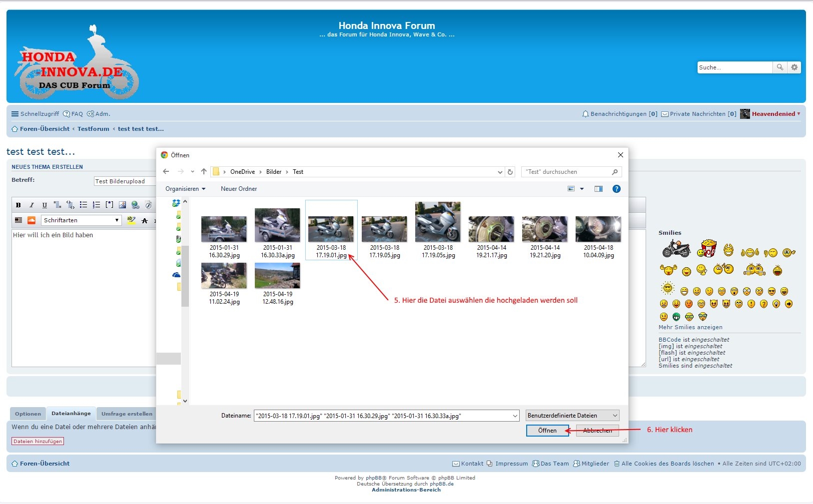Click the Neuer Ordner button
The height and width of the screenshot is (504, 813).
[x=239, y=189]
